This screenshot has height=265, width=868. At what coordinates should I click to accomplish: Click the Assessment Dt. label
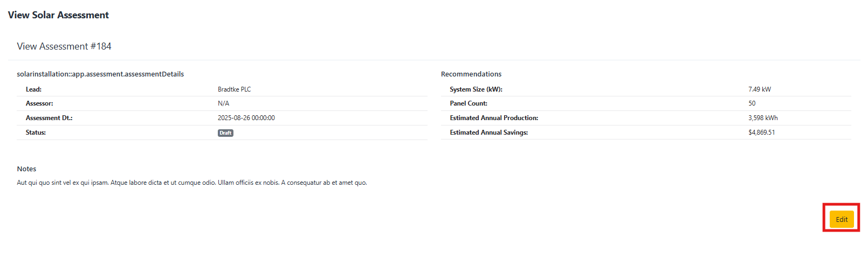(49, 118)
